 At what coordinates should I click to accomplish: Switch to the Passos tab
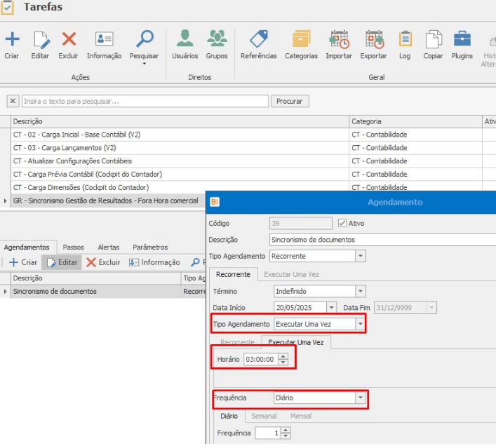pos(74,247)
